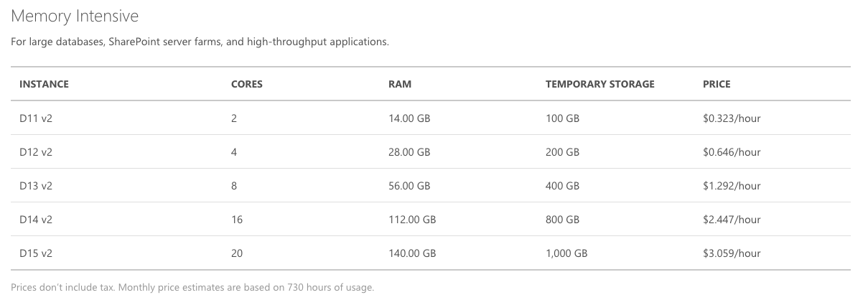
Task: Select the D14 v2 instance name
Action: pyautogui.click(x=36, y=220)
